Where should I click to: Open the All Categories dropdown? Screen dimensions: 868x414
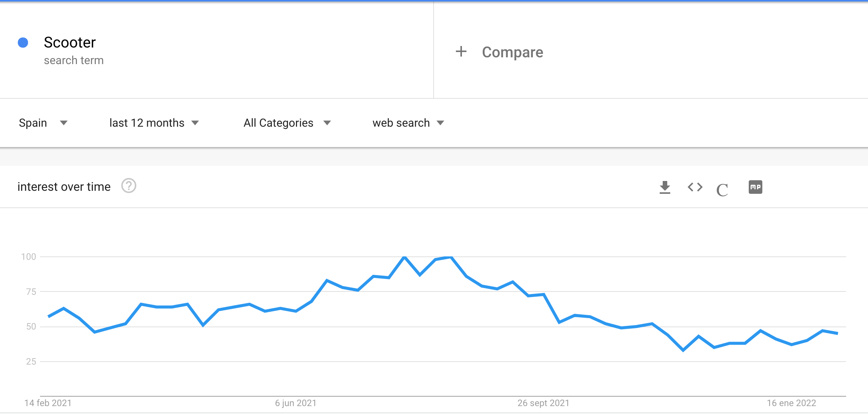click(288, 123)
